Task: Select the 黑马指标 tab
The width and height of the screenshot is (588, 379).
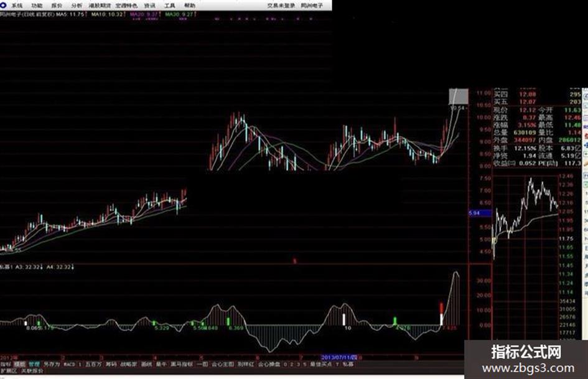Action: 182,364
